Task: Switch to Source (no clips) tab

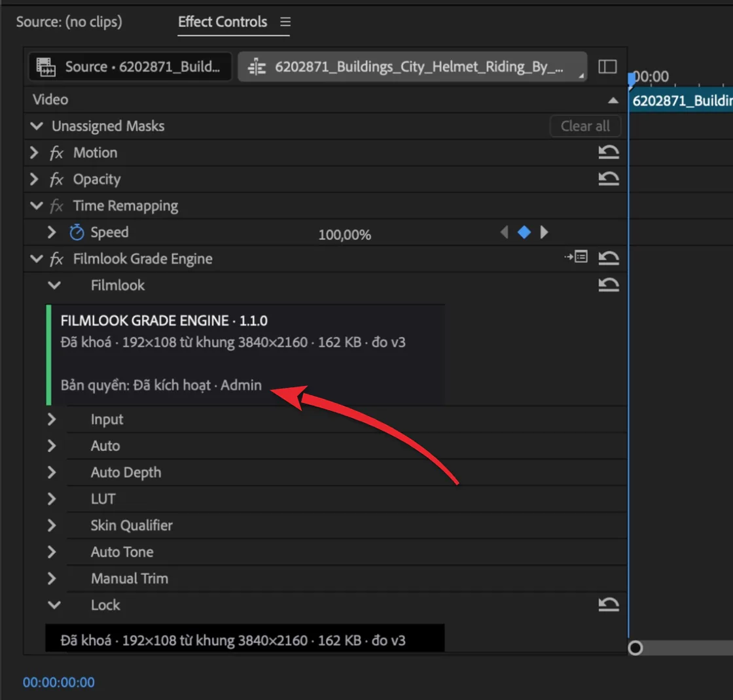Action: 69,22
